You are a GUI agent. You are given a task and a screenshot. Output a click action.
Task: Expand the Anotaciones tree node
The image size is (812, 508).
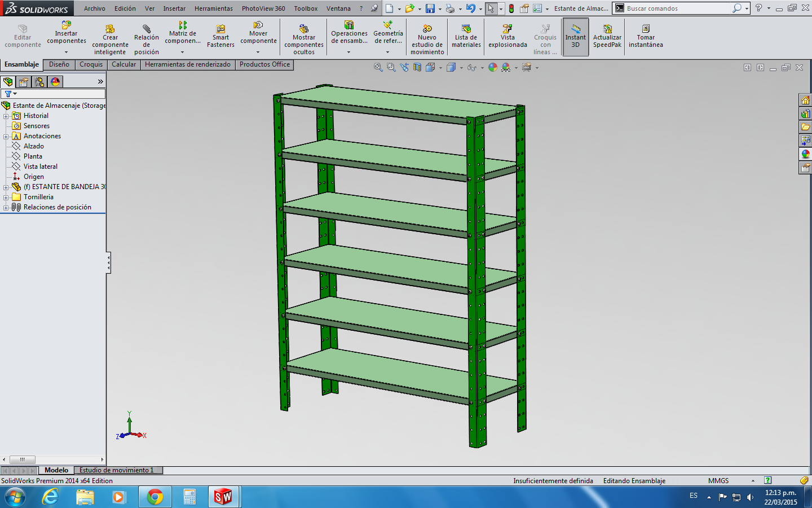coord(6,136)
